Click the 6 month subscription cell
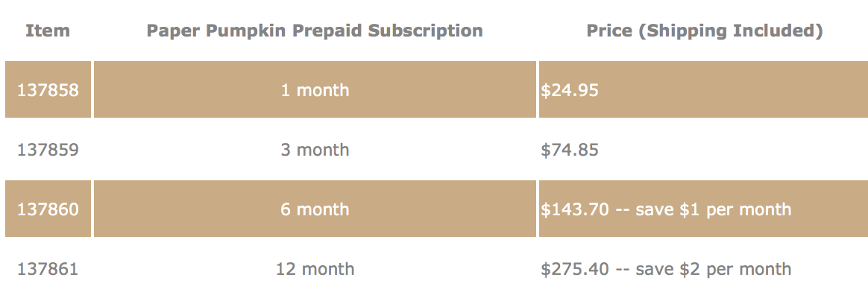868x298 pixels. click(x=315, y=209)
